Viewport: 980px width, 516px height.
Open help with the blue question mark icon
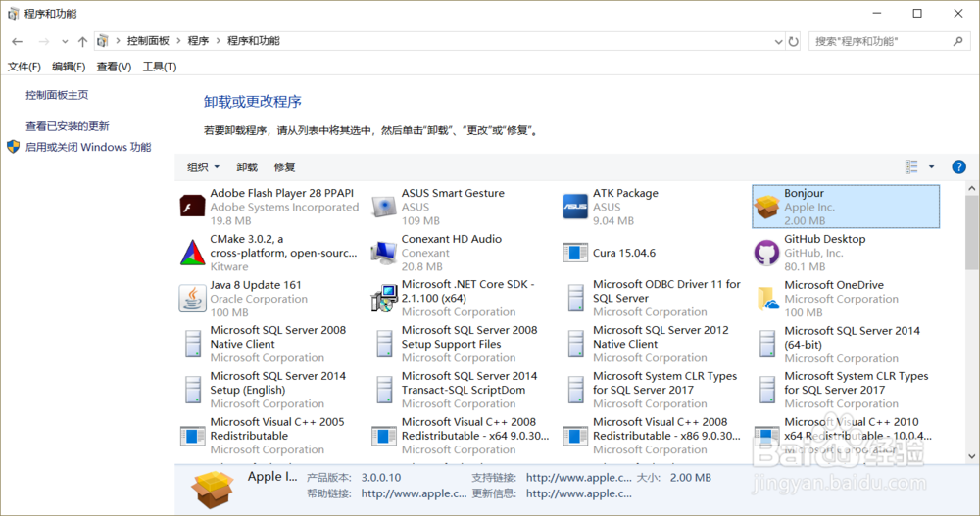[958, 166]
